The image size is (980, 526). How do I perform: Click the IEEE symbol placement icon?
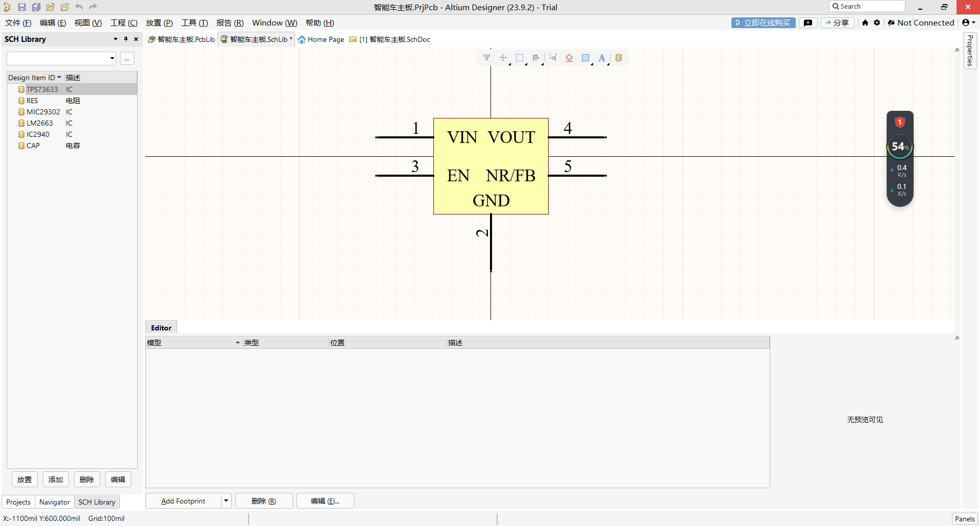(x=569, y=58)
